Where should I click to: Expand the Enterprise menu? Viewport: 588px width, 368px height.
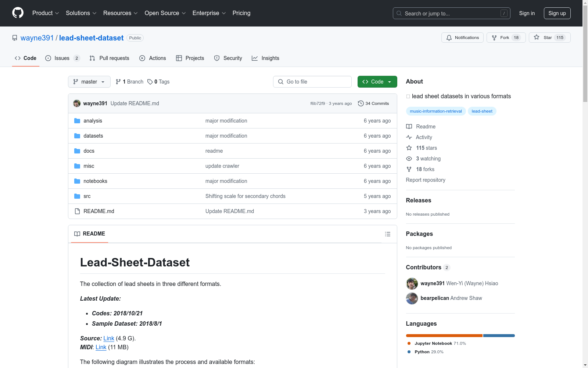pos(209,13)
